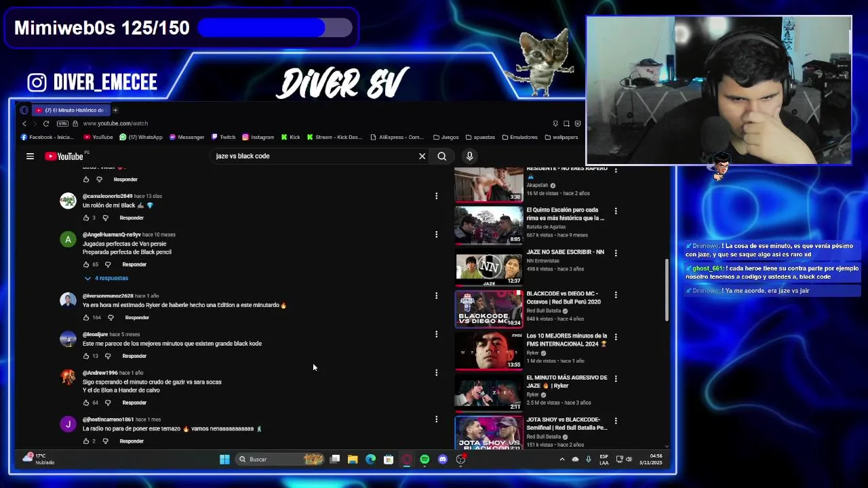
Task: Open the browser's Opera menu logo
Action: 24,110
